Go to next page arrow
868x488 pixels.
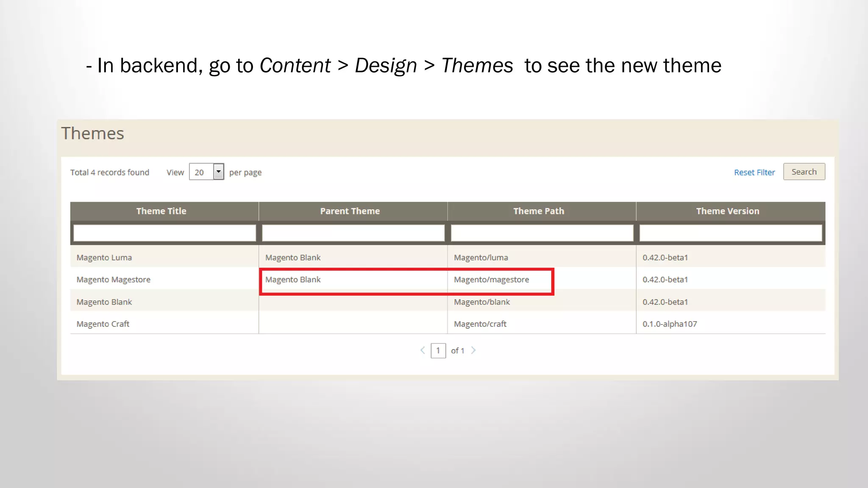pos(473,350)
